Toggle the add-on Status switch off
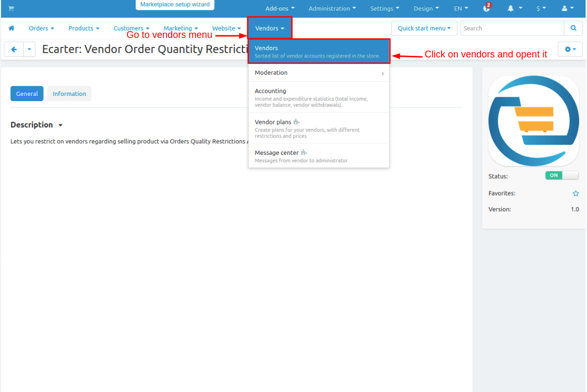Viewport: 587px width, 392px height. point(562,175)
